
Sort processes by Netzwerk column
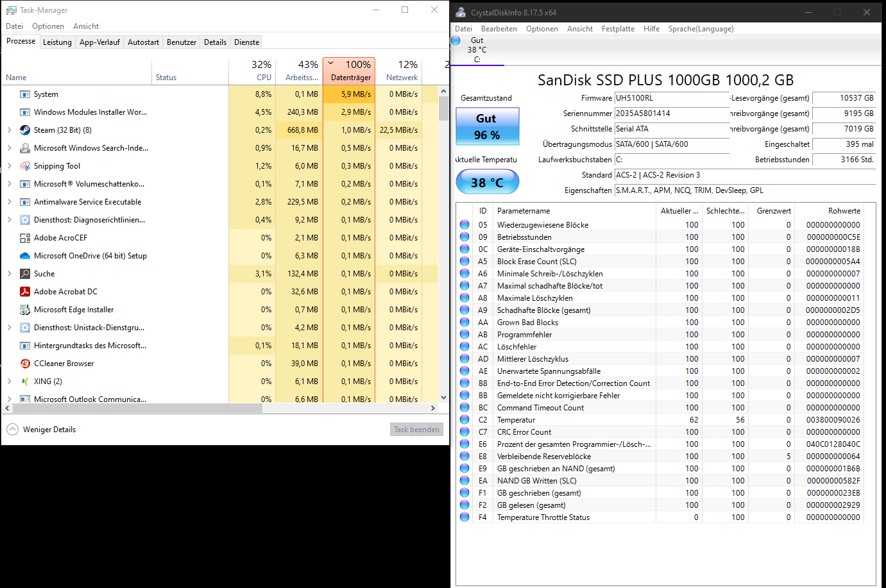click(398, 71)
